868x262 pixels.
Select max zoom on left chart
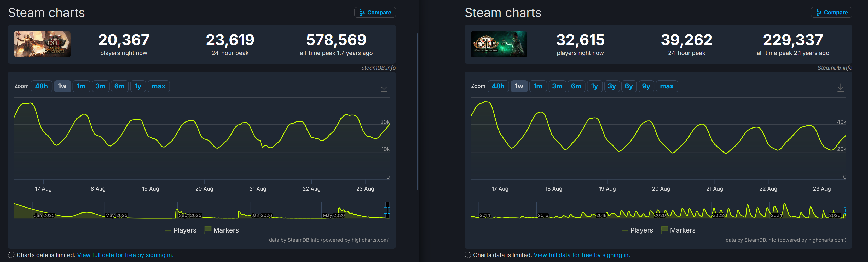(x=158, y=86)
